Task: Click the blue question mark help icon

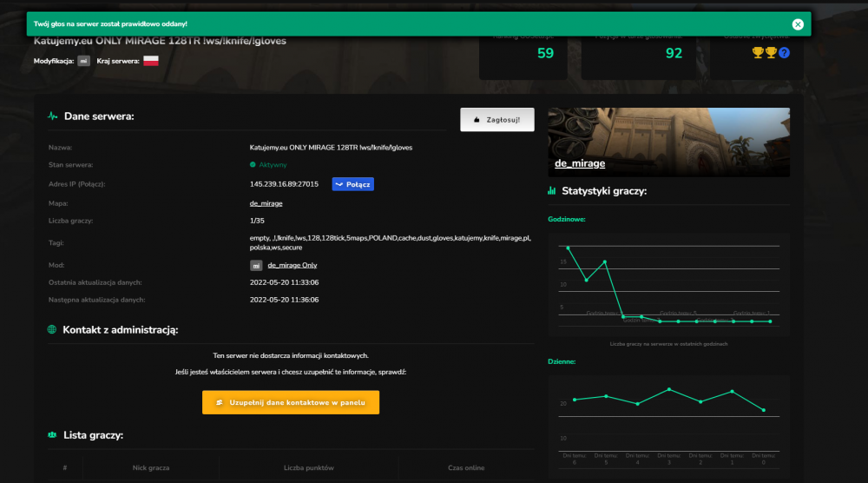Action: (784, 53)
